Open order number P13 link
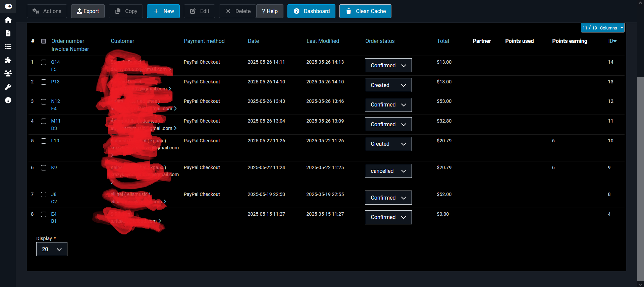This screenshot has width=644, height=287. point(55,82)
